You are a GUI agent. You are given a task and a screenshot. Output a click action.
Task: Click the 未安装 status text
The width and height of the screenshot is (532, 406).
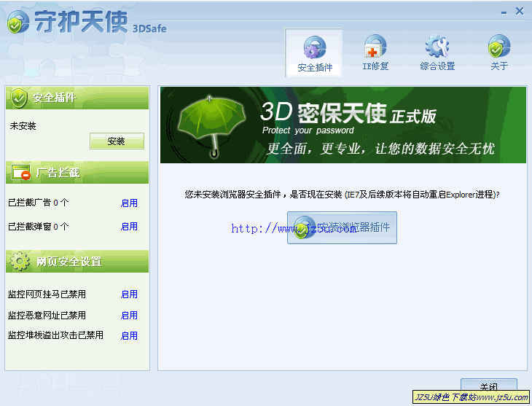[23, 126]
